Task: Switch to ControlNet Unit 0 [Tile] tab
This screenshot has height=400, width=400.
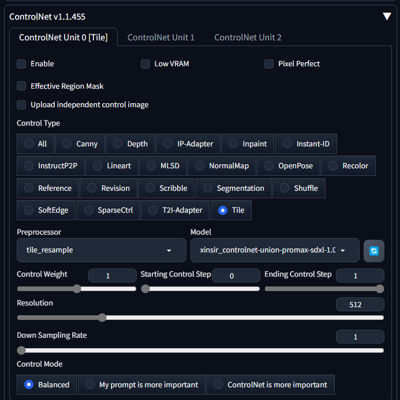Action: click(63, 37)
